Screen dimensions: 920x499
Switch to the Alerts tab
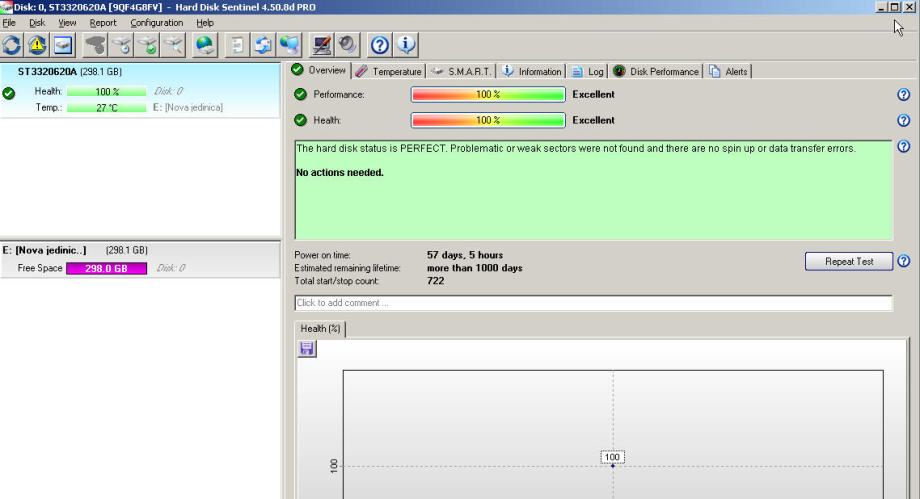point(729,72)
